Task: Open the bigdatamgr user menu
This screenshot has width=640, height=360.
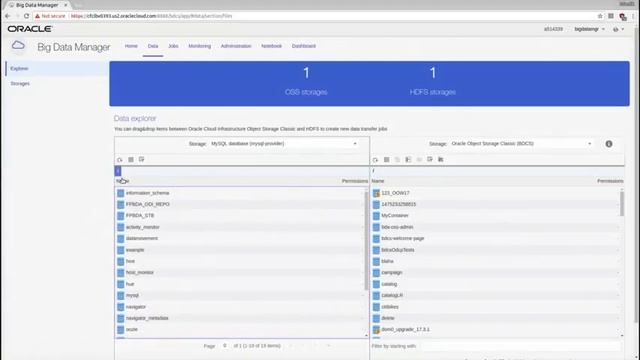Action: click(x=589, y=29)
